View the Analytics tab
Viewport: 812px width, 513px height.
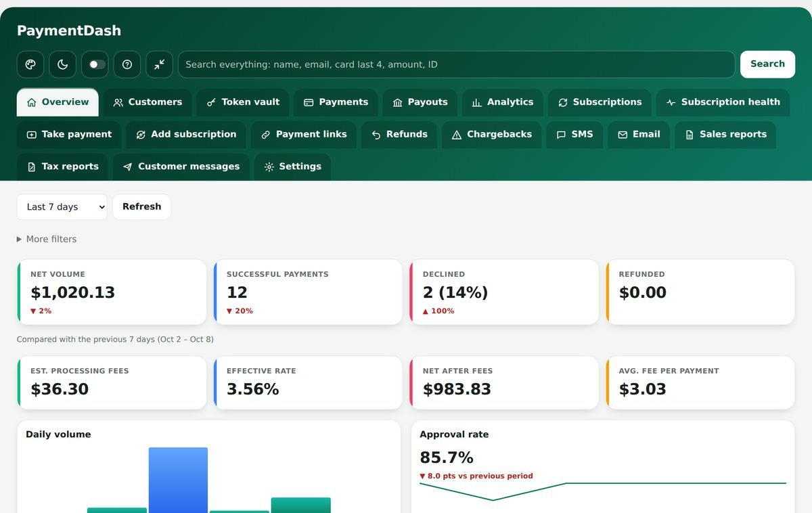click(503, 102)
